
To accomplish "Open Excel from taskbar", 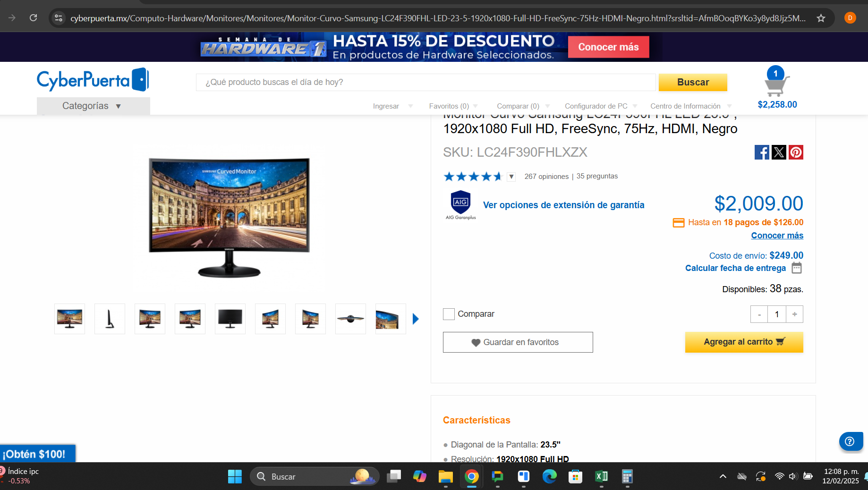I will 601,476.
